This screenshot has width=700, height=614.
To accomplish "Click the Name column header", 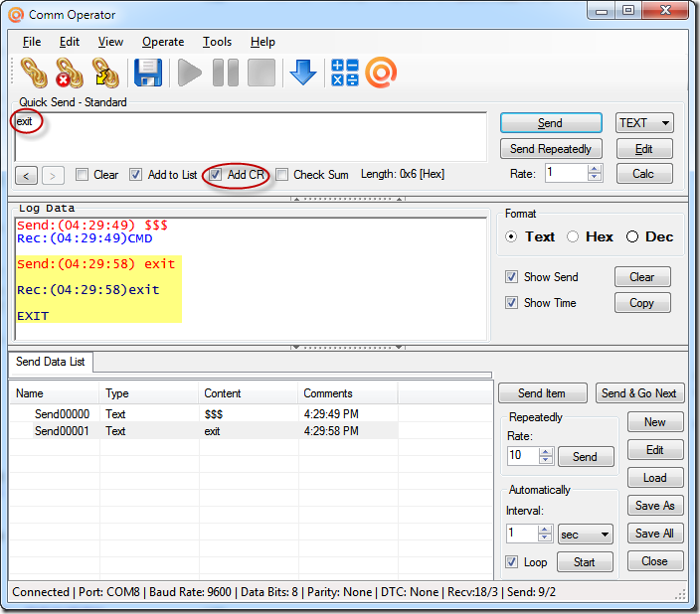I will (x=55, y=393).
